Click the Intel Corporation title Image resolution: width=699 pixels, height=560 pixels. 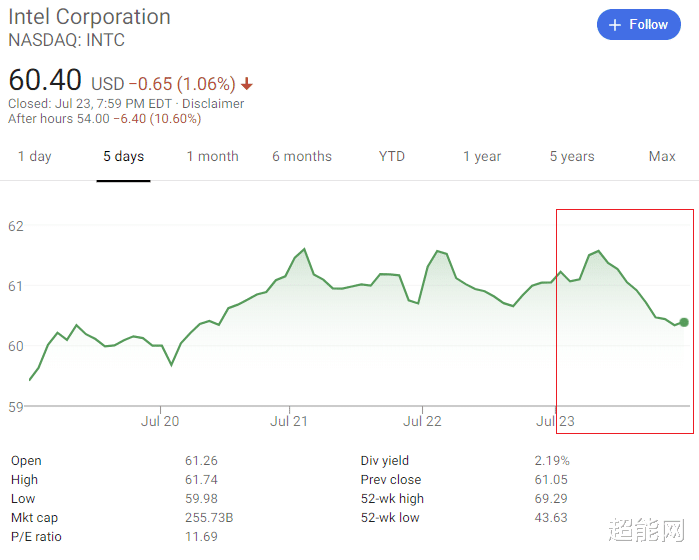click(89, 17)
